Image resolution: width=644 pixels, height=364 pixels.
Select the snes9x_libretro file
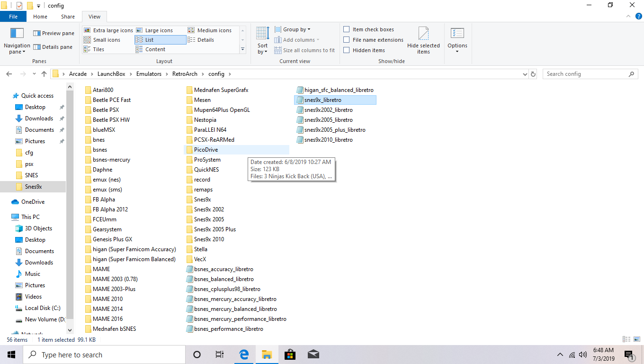tap(335, 100)
